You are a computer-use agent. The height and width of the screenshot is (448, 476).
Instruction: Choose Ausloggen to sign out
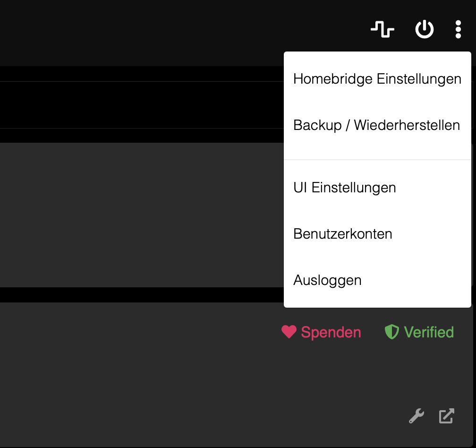click(x=327, y=280)
